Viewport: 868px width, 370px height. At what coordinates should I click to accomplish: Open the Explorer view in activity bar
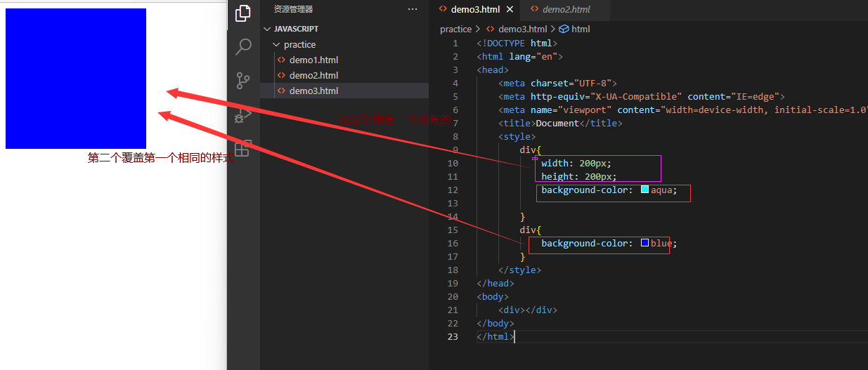click(243, 13)
